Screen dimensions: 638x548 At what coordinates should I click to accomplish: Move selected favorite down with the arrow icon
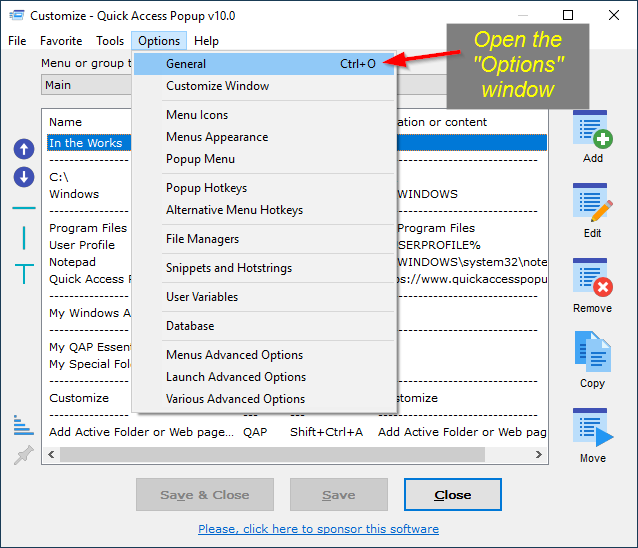click(24, 177)
